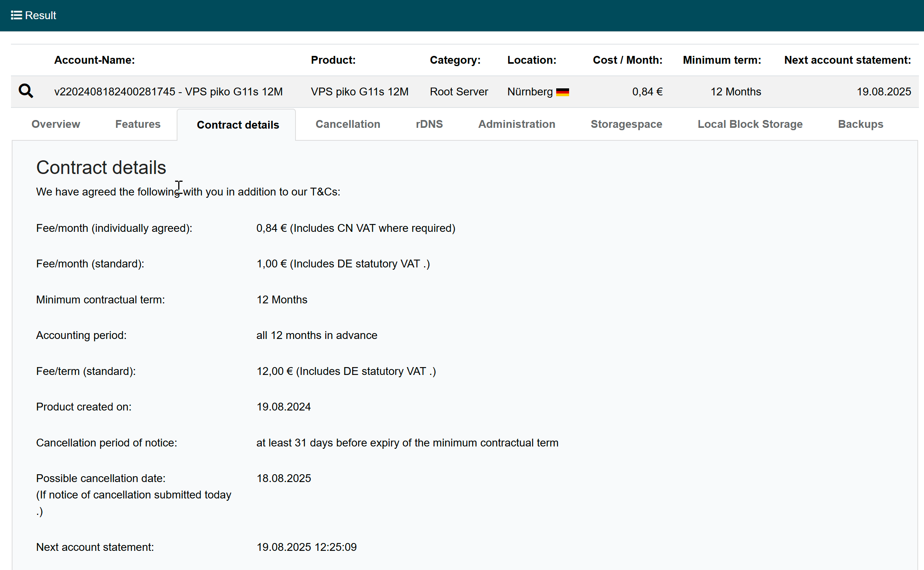Click the Cost / Month column header
Screen dimensions: 924x570
627,60
